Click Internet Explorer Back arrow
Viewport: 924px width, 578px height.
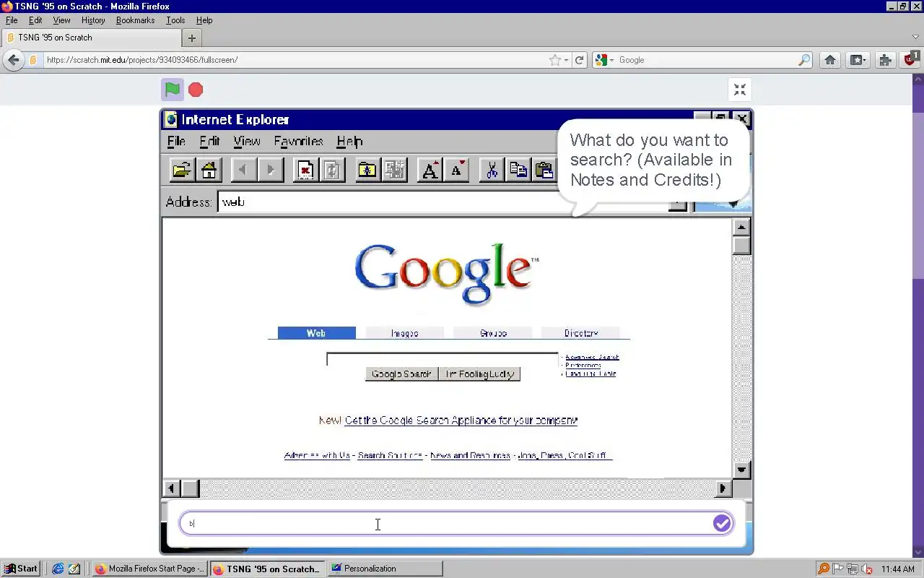(x=243, y=171)
